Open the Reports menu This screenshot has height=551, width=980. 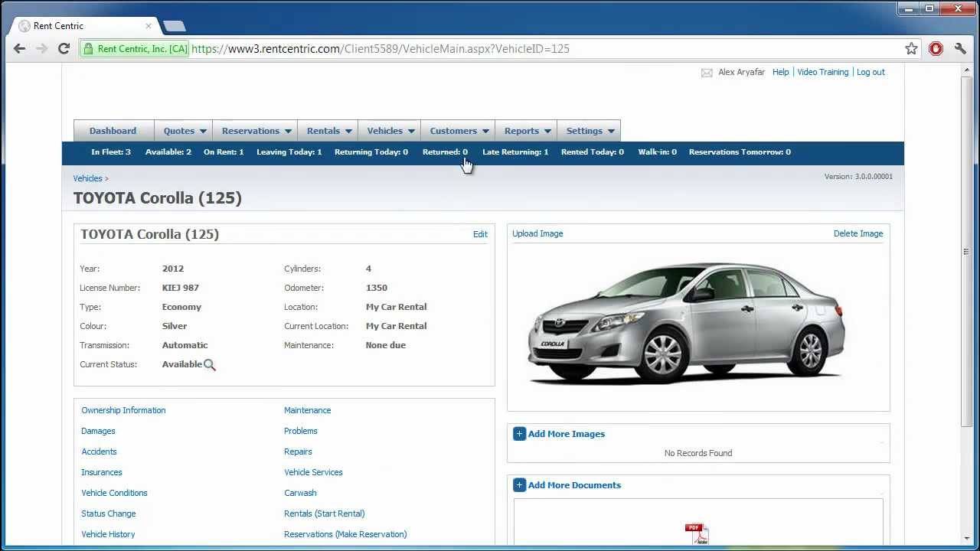527,131
